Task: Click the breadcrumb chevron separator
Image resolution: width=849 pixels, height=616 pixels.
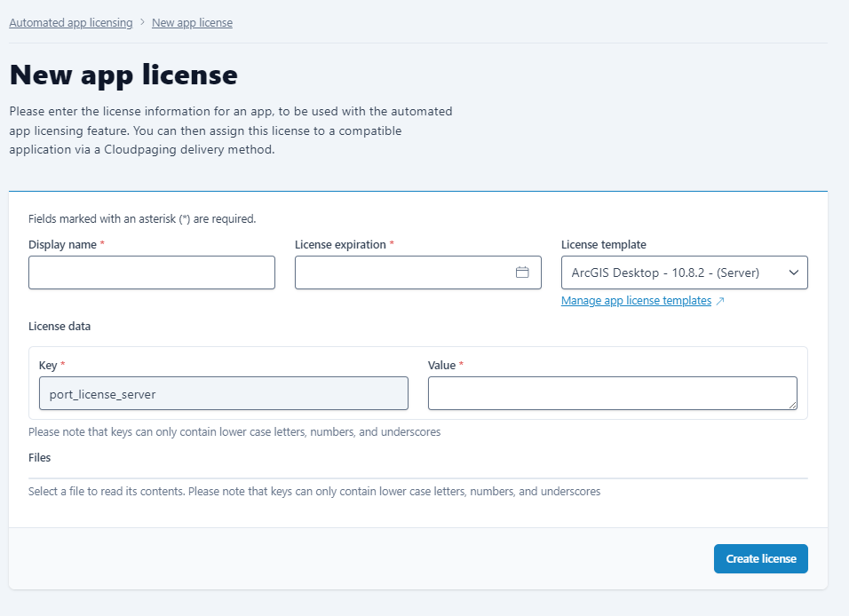Action: point(142,22)
